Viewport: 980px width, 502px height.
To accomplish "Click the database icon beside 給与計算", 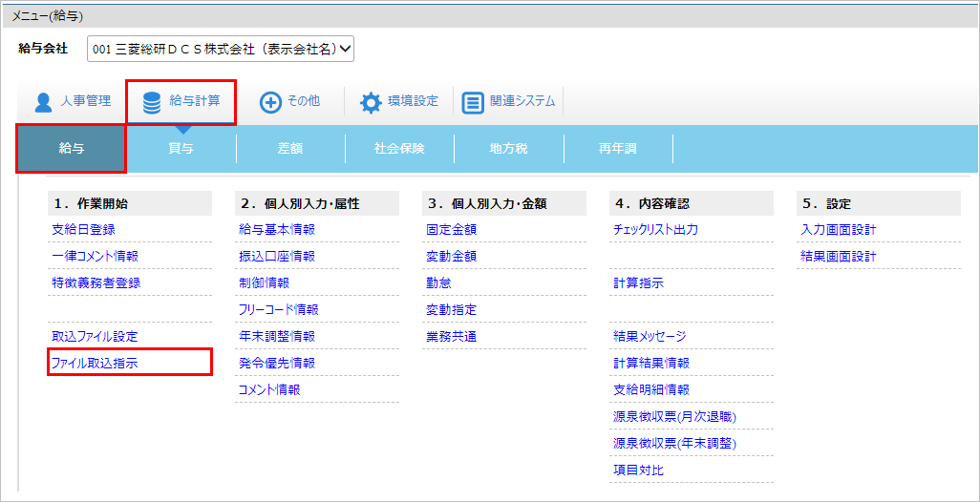I will point(151,102).
